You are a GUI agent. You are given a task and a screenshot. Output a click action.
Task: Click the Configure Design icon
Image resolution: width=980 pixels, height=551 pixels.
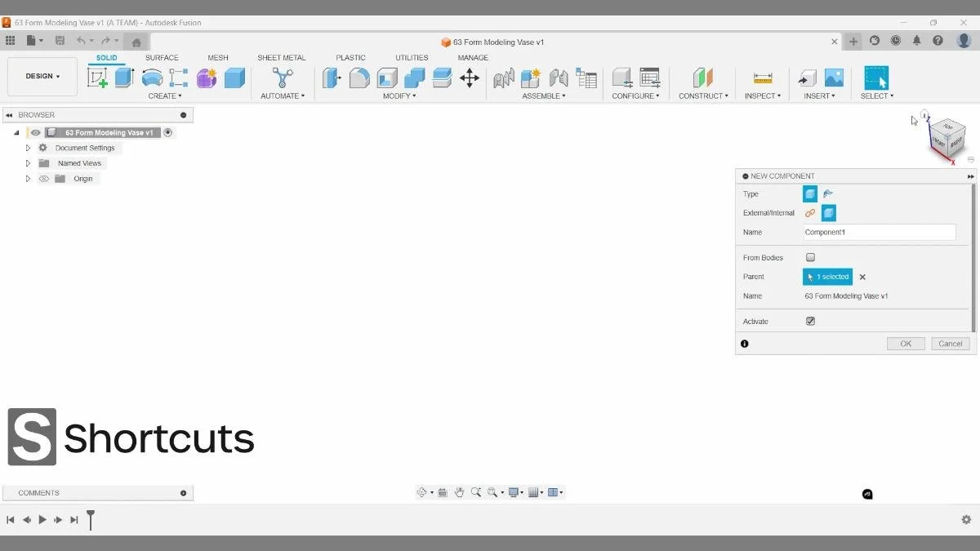622,78
